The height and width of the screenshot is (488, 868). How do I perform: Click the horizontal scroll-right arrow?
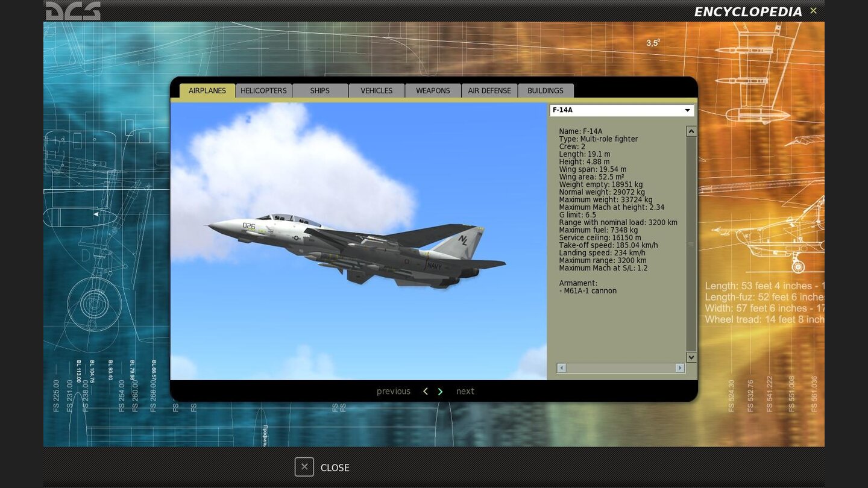(x=680, y=368)
